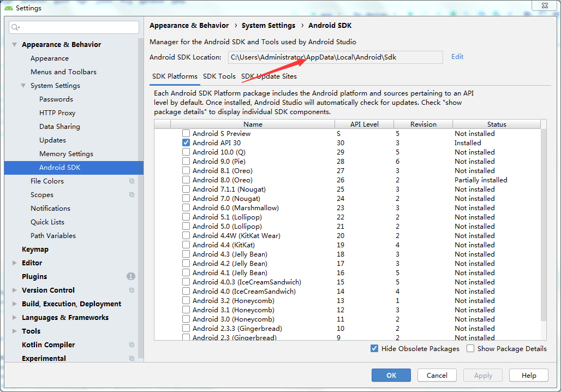Open the Notifications settings page

[50, 209]
